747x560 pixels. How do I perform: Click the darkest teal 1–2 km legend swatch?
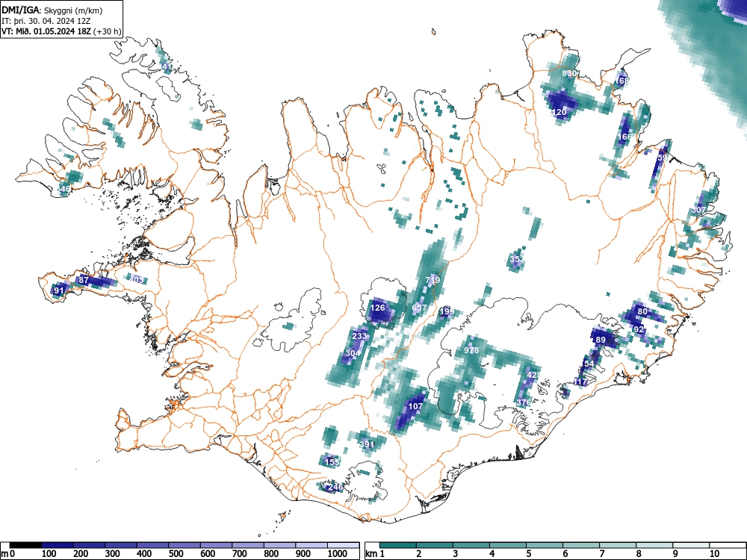click(x=398, y=545)
